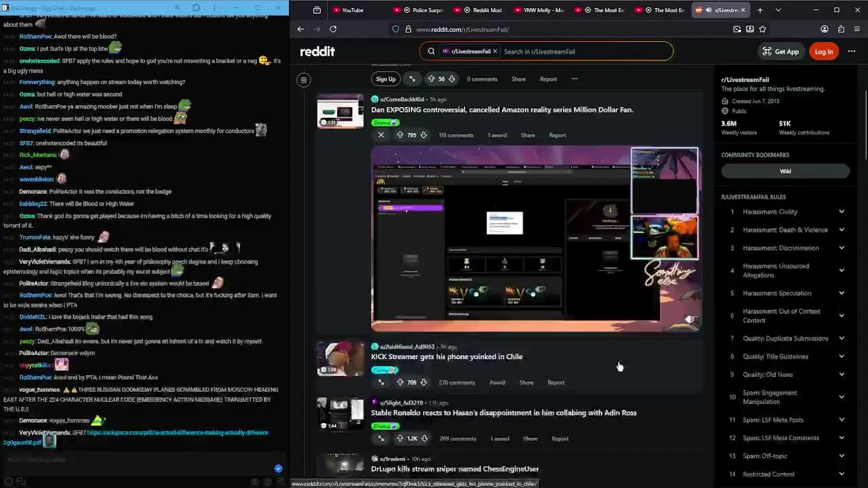Upvote the Million Dollar Fan post
868x488 pixels.
tap(399, 135)
